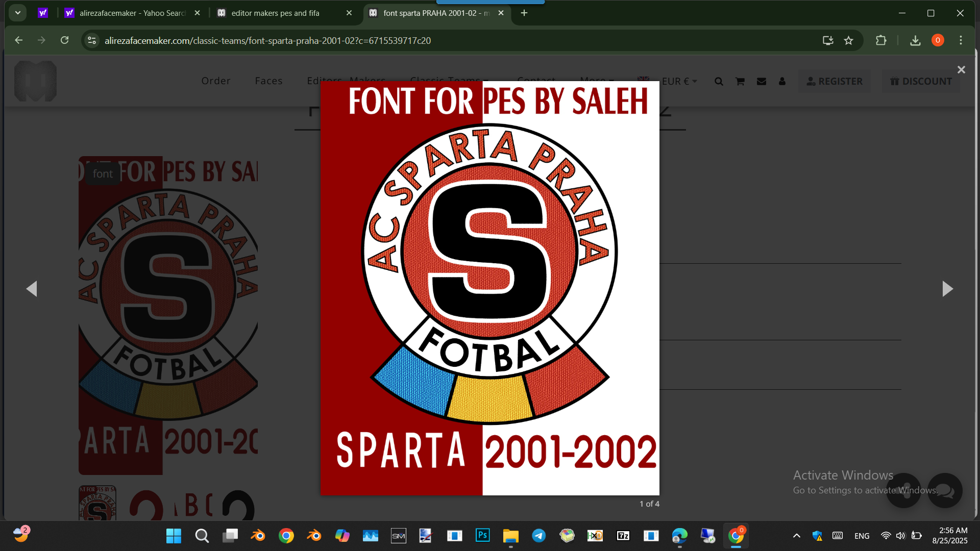Image resolution: width=980 pixels, height=551 pixels.
Task: Open Telegram from the taskbar
Action: (538, 536)
